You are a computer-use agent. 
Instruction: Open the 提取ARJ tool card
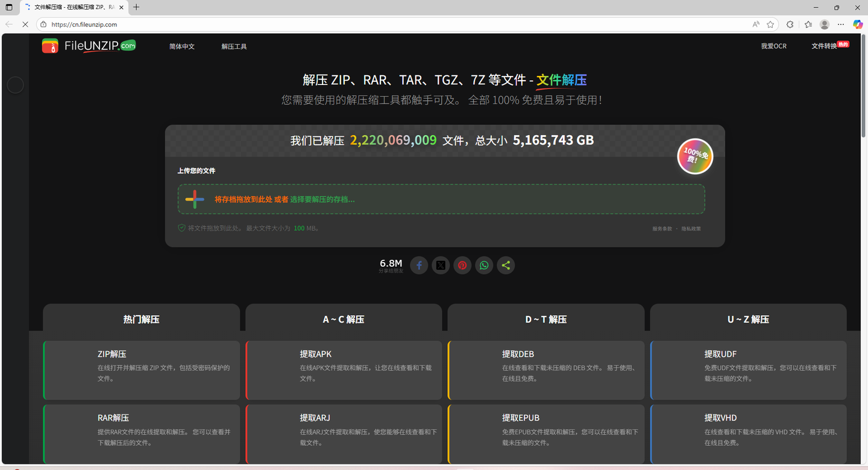[344, 434]
